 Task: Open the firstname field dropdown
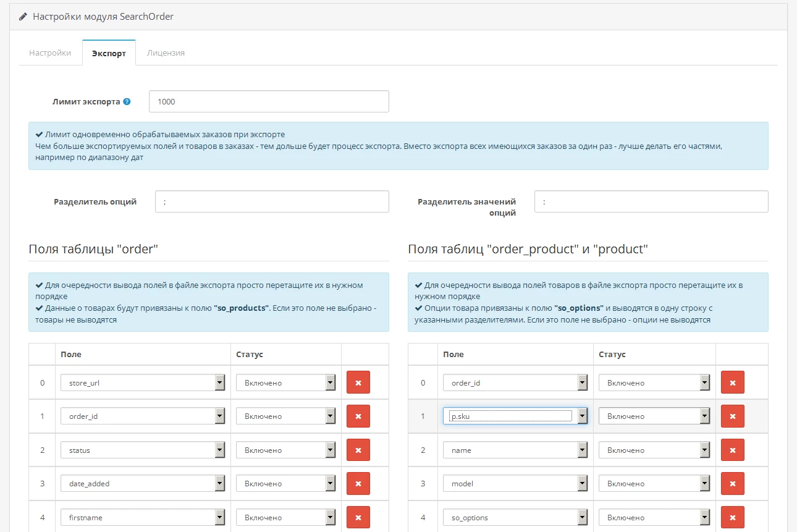(143, 517)
